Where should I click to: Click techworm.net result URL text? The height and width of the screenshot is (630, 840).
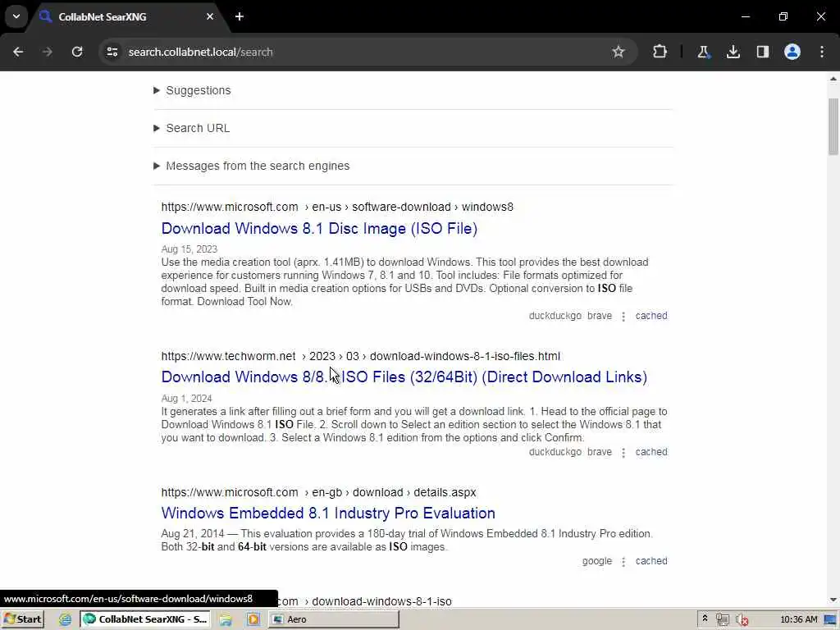361,356
